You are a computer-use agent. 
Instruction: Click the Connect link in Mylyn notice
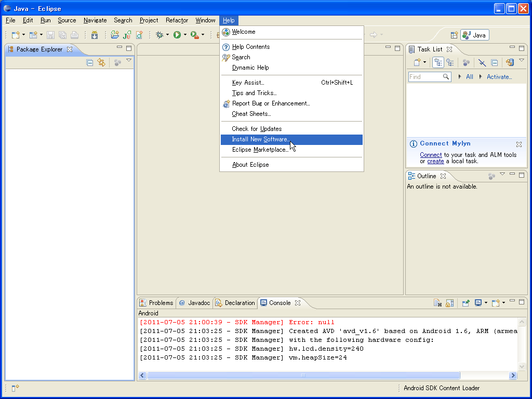431,155
